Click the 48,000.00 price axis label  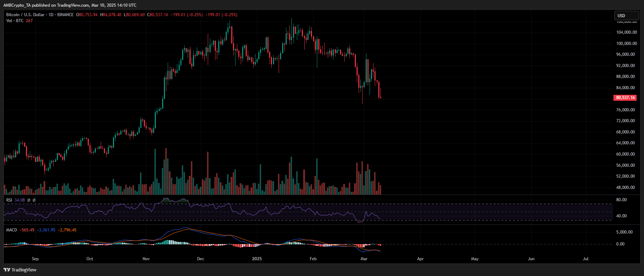click(625, 188)
